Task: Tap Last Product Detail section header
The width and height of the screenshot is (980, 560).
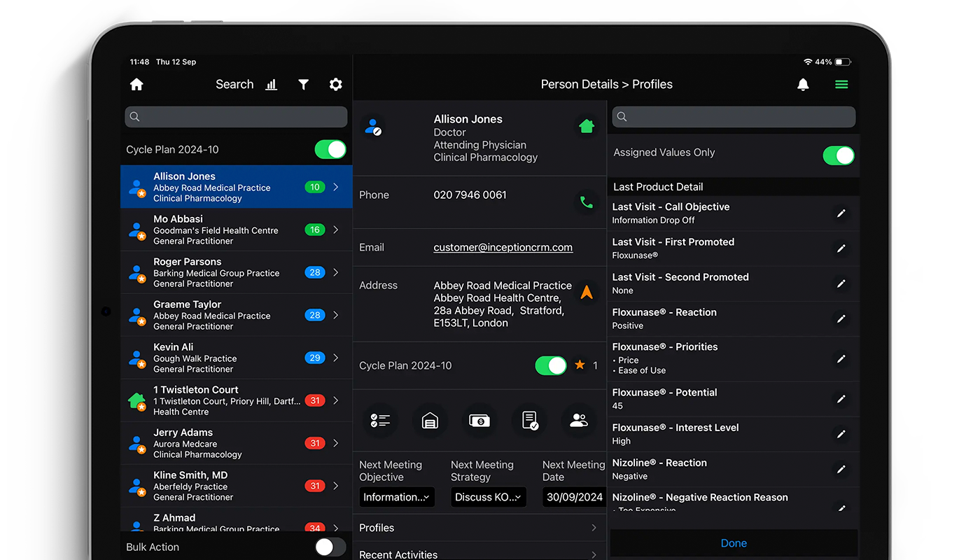Action: 734,187
